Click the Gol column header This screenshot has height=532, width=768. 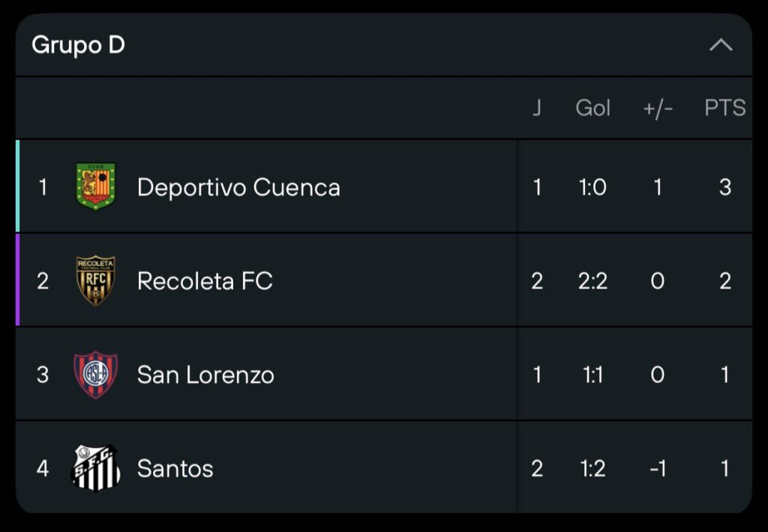click(x=592, y=108)
